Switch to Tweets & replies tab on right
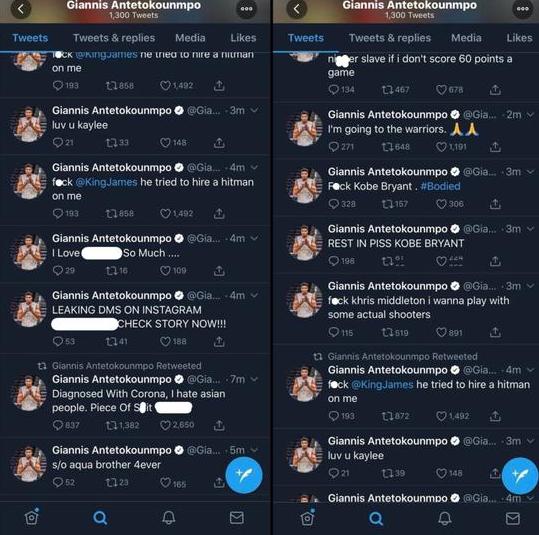The image size is (539, 535). (390, 38)
